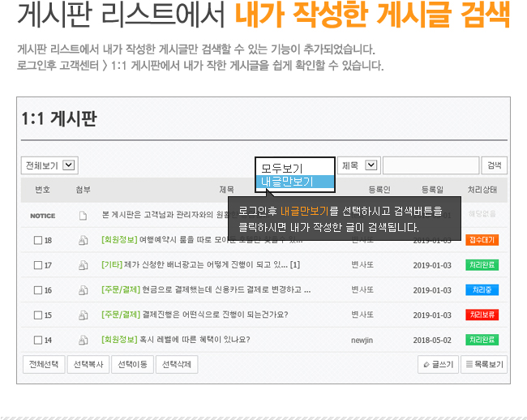Click the 글쓰기 write button

point(439,364)
